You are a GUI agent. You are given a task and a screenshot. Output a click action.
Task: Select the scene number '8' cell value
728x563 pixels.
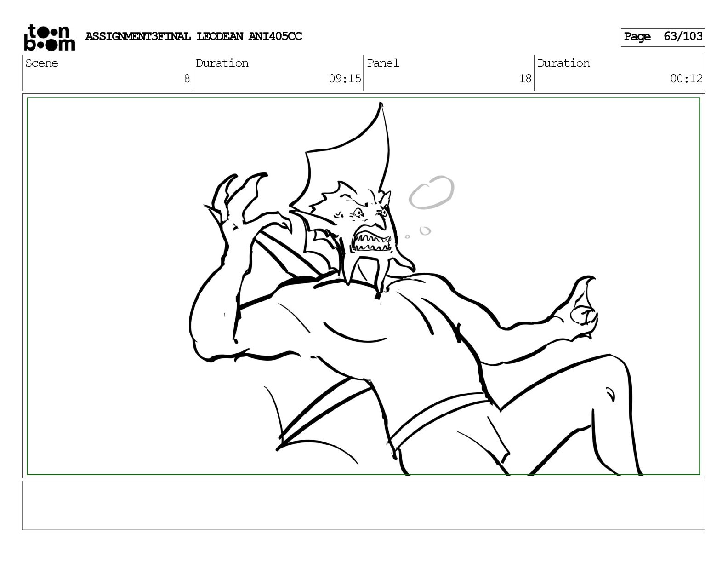[187, 79]
